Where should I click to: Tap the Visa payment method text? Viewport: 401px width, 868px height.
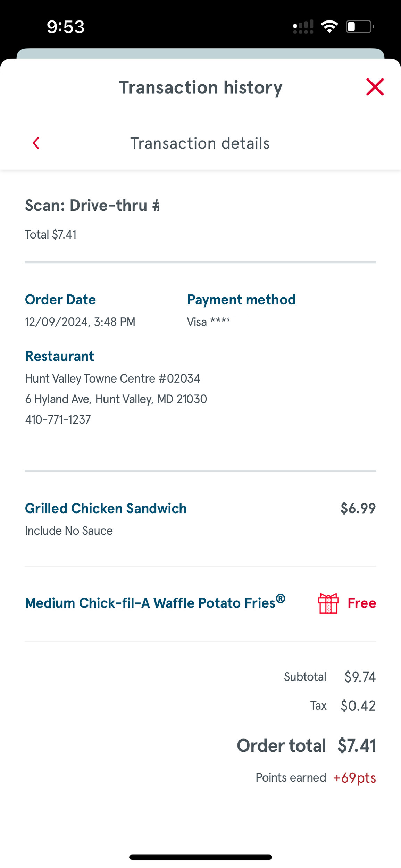[x=208, y=322]
